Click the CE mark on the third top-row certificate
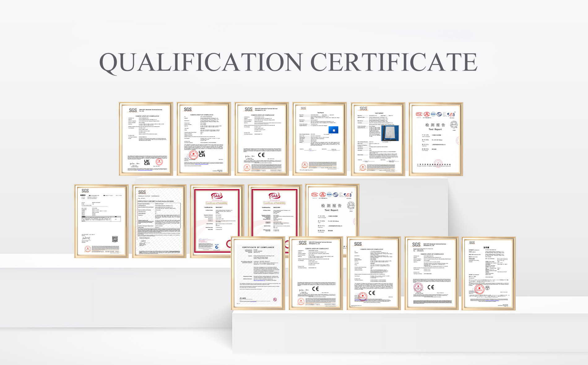 pos(262,155)
